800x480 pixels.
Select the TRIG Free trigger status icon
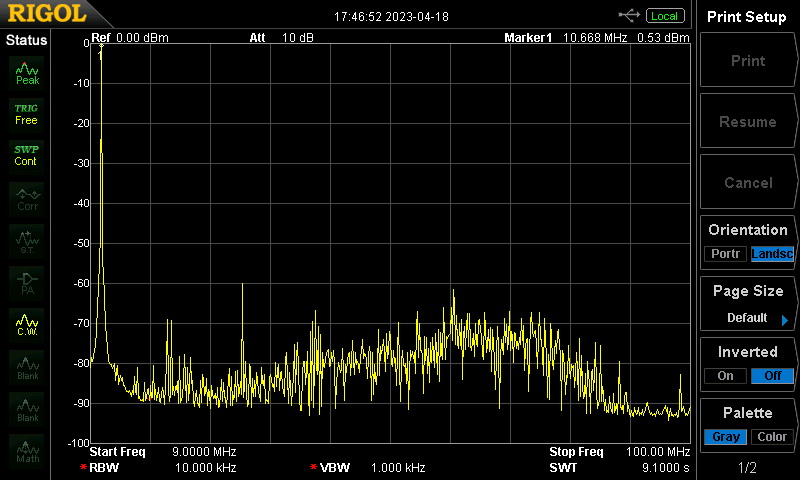click(x=27, y=114)
